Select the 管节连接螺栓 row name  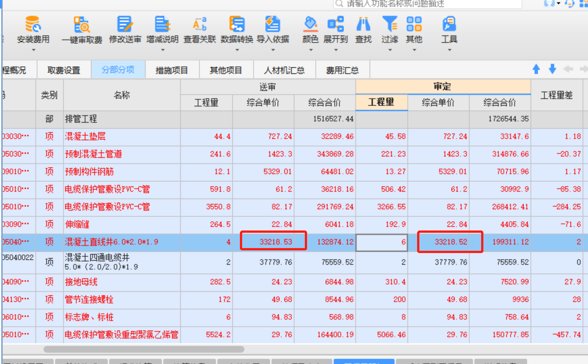(89, 299)
